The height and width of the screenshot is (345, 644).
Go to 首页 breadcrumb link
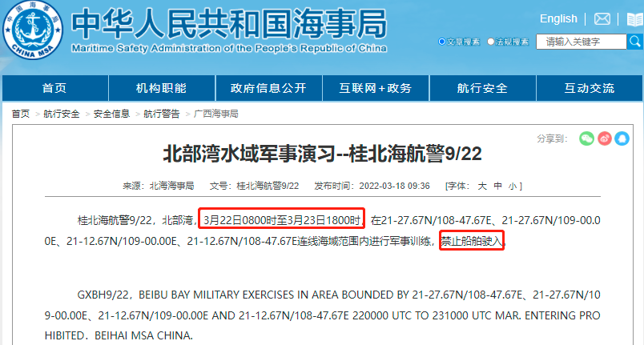coord(21,114)
